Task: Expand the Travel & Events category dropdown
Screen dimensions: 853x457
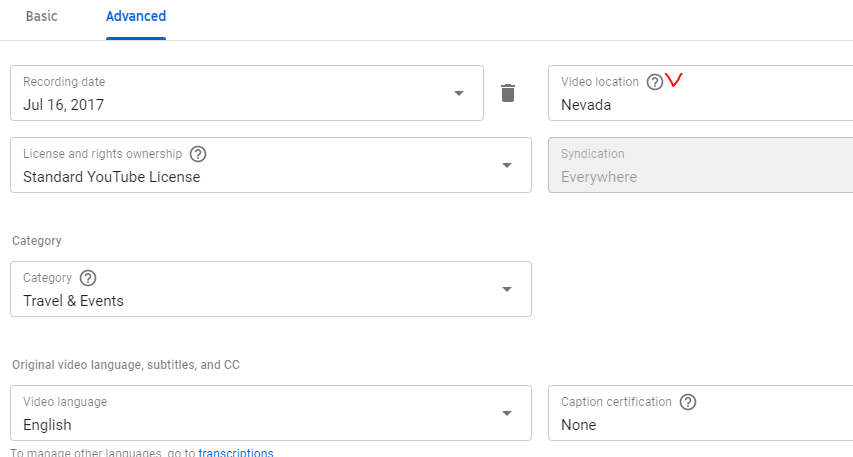Action: click(x=507, y=289)
